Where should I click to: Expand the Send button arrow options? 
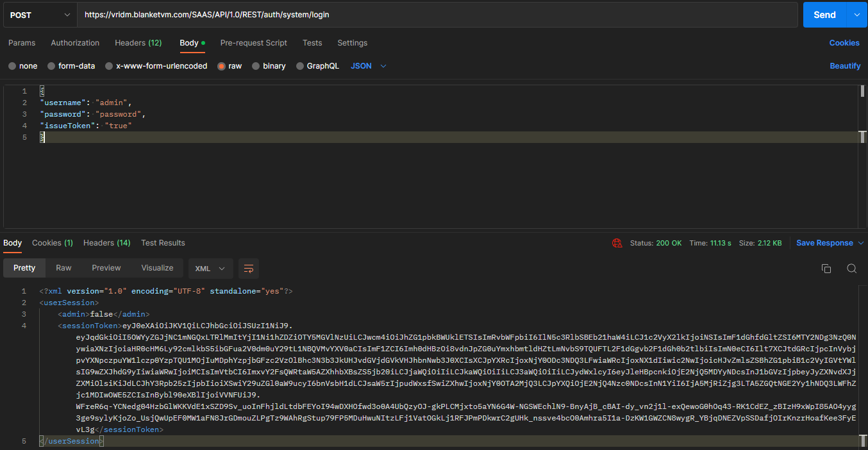pos(857,15)
